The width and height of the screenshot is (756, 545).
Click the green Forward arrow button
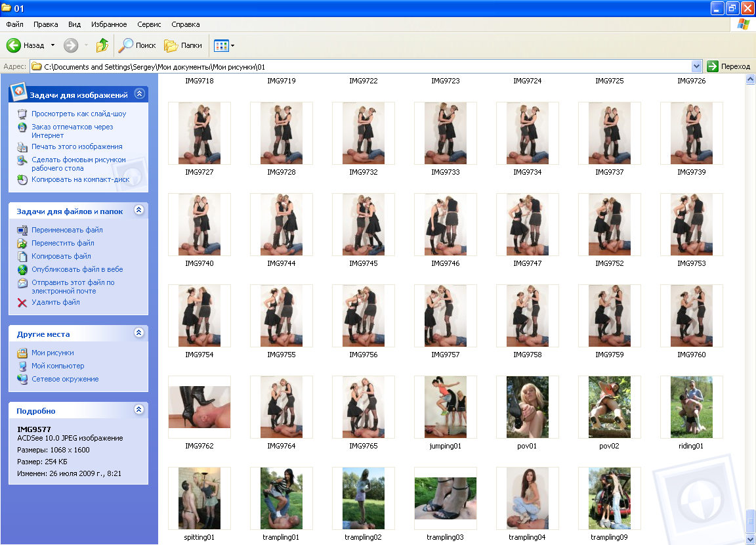[71, 45]
